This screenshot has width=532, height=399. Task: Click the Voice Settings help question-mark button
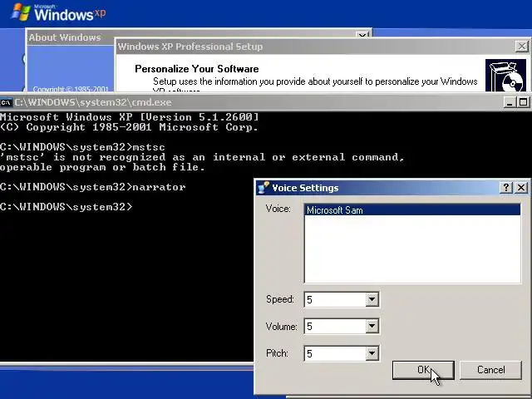(506, 187)
